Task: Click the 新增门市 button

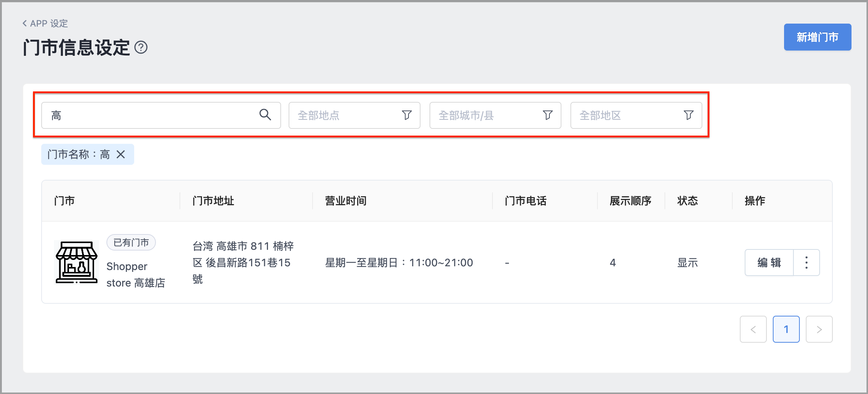Action: click(x=817, y=37)
